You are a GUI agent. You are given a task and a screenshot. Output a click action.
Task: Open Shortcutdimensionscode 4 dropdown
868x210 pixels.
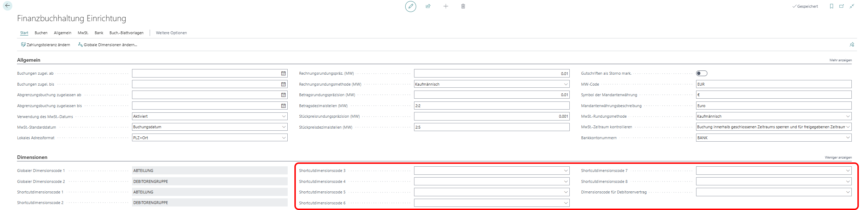[x=566, y=181]
